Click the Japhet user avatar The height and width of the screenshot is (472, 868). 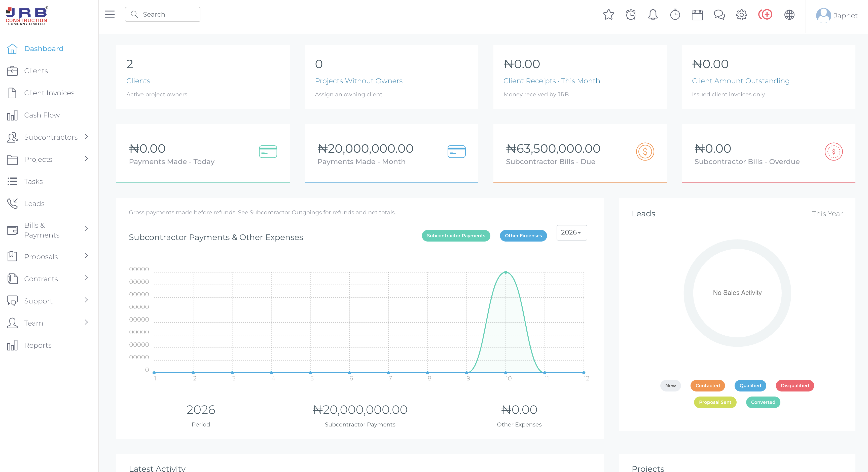(823, 16)
